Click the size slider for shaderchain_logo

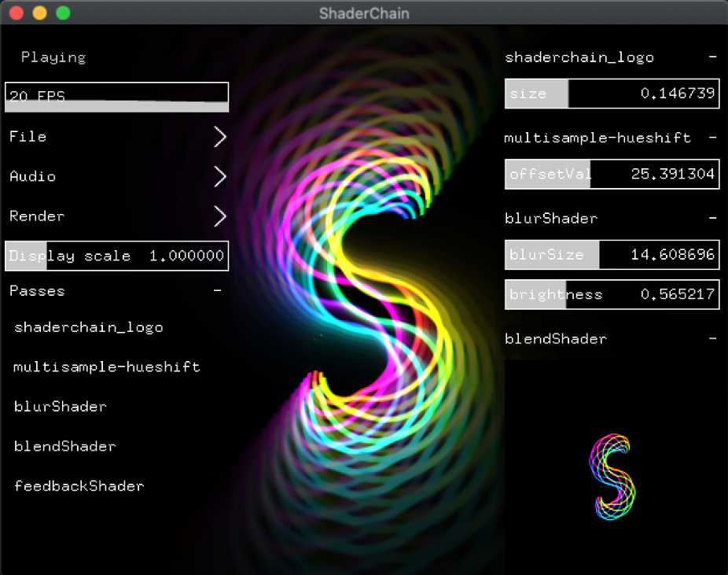click(x=612, y=93)
